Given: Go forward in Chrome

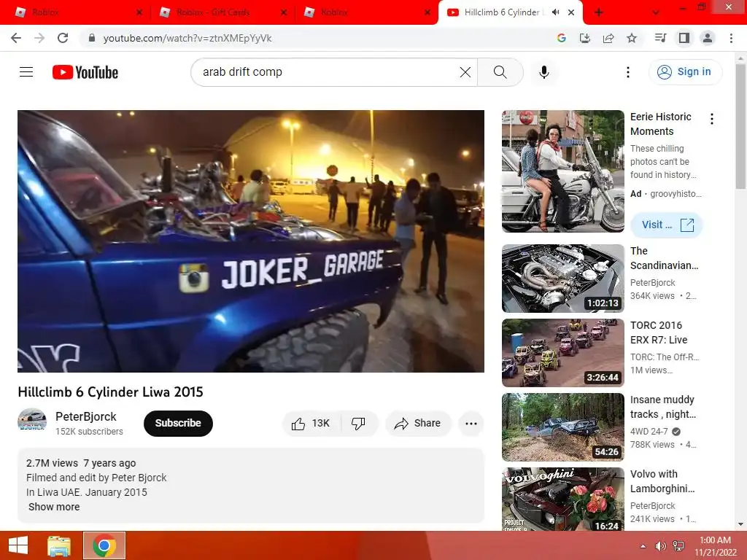Looking at the screenshot, I should (39, 38).
